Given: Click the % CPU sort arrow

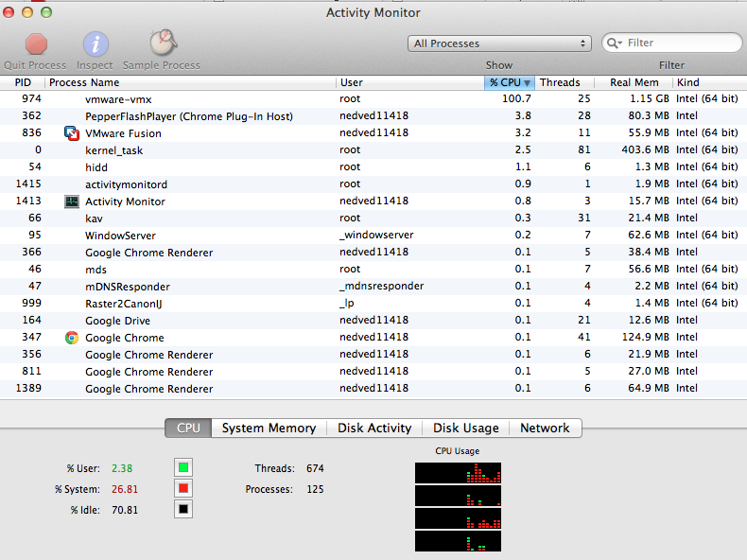Looking at the screenshot, I should click(x=527, y=83).
